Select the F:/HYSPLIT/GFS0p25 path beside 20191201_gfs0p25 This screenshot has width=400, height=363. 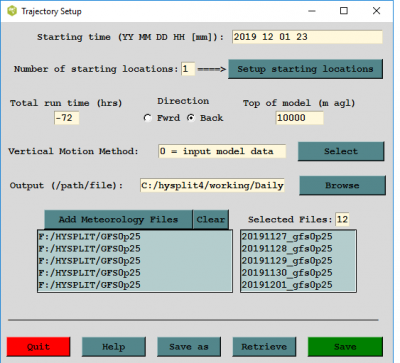click(x=135, y=285)
